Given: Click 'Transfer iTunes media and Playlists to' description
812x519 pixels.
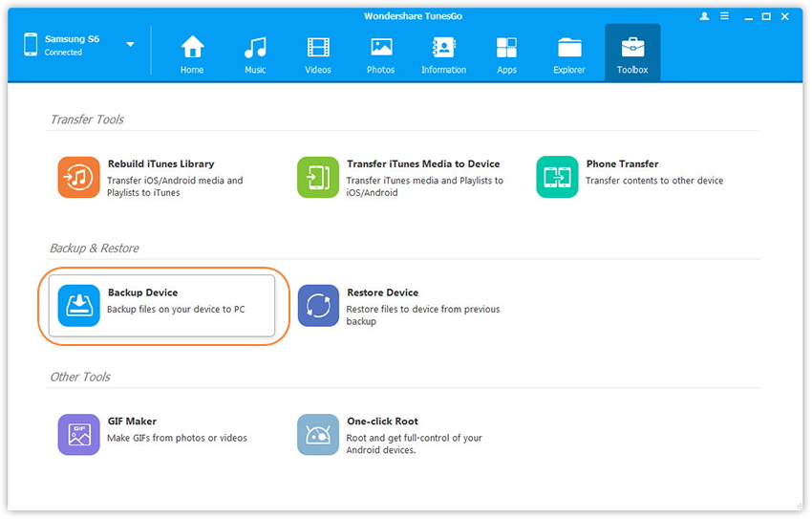Looking at the screenshot, I should [425, 181].
